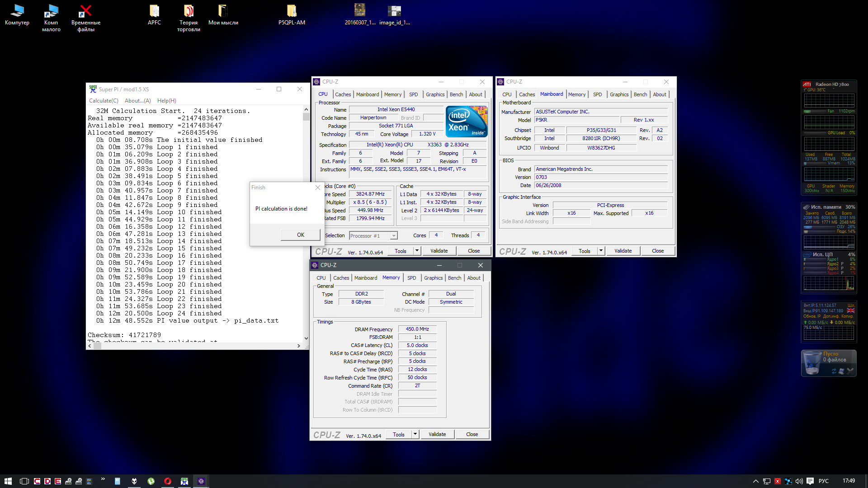The width and height of the screenshot is (868, 488).
Task: Open the APFC folder on desktop
Action: click(x=154, y=15)
